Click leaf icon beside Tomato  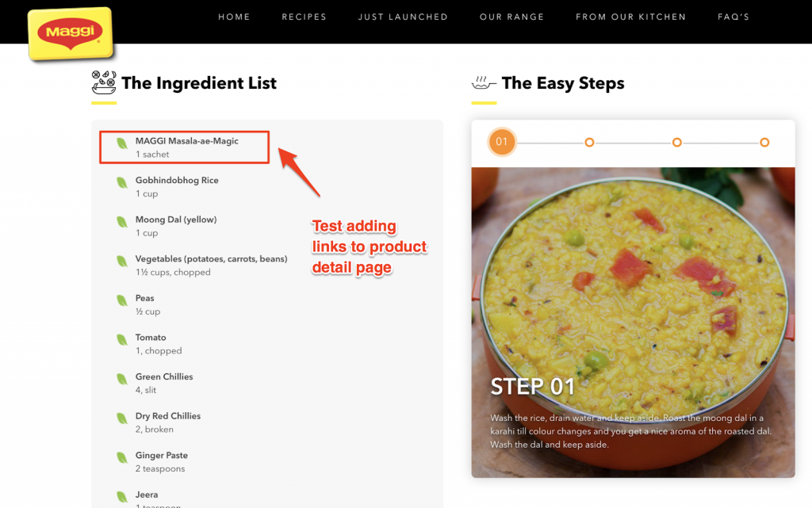click(x=122, y=340)
